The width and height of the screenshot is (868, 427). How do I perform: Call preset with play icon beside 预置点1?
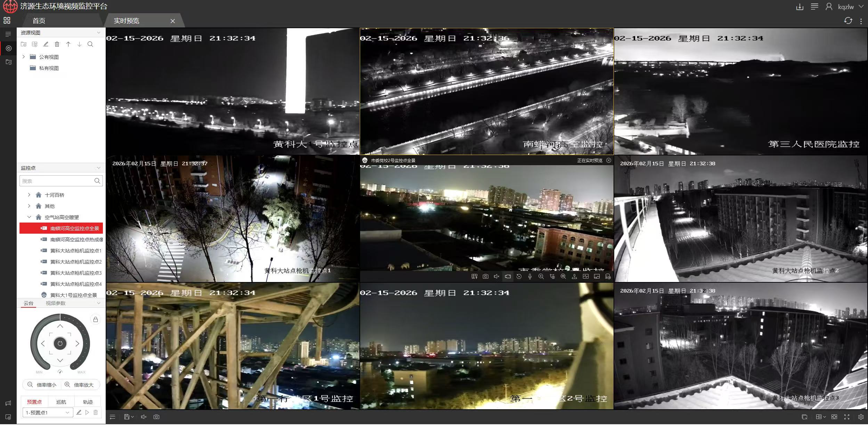pyautogui.click(x=87, y=412)
